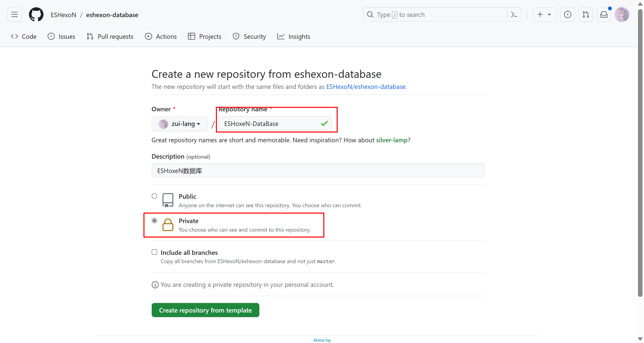Screen dimensions: 644x343
Task: Follow the ESHexoN/eshexon-database template link
Action: (x=366, y=87)
